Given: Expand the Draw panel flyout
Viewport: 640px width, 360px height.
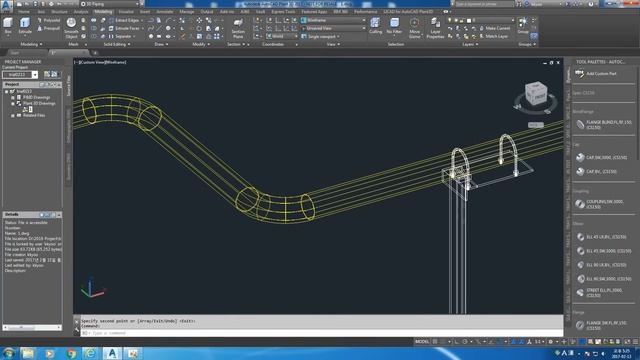Looking at the screenshot, I should [x=162, y=44].
